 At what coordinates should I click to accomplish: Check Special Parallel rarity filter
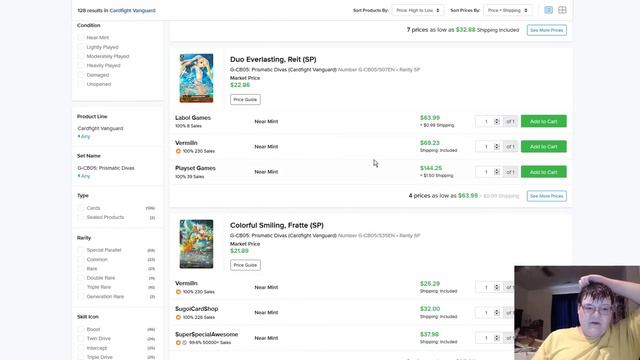[81, 250]
